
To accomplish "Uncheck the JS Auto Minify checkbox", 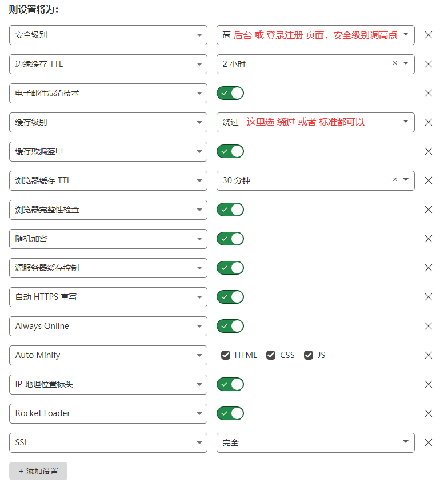I will [x=309, y=355].
